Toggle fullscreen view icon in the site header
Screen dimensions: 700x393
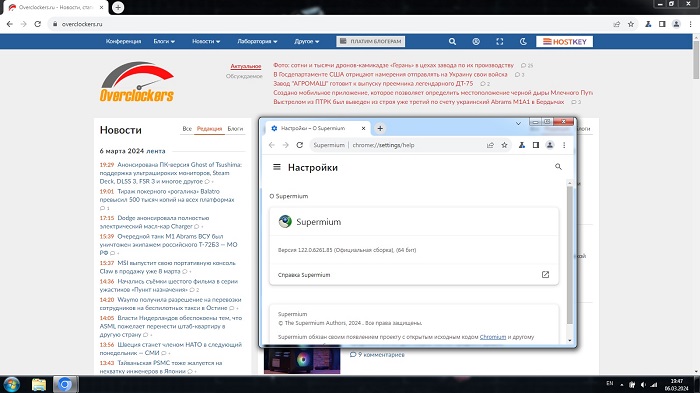[500, 42]
